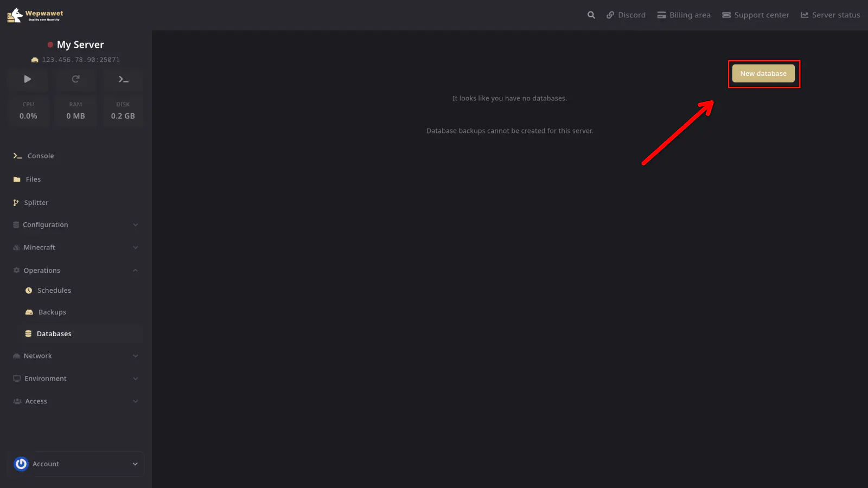Viewport: 868px width, 488px height.
Task: Click the search magnifier icon
Action: (x=591, y=15)
